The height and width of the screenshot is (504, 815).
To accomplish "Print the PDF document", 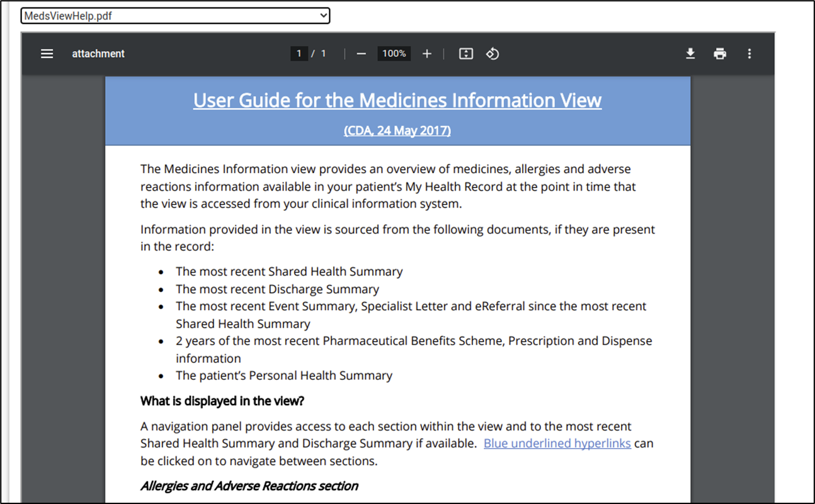I will [x=720, y=54].
